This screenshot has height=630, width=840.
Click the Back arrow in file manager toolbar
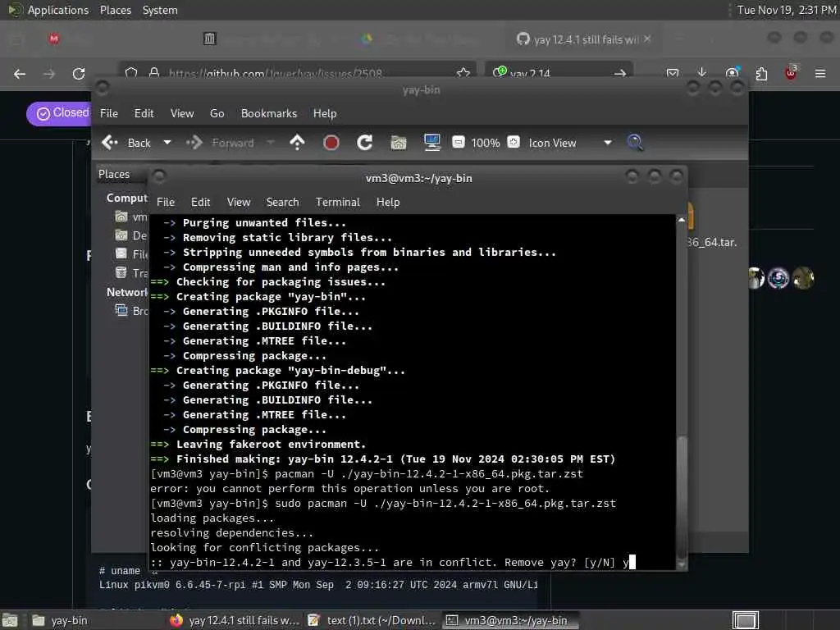pyautogui.click(x=110, y=143)
